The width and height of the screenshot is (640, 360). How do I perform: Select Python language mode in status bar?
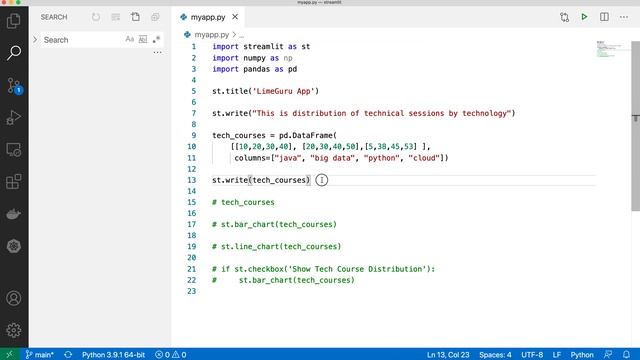point(582,355)
